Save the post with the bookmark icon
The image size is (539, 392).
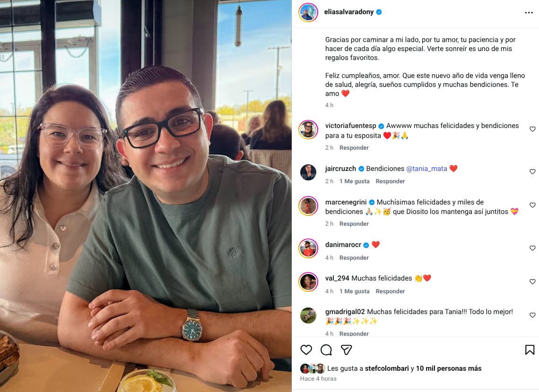(530, 350)
